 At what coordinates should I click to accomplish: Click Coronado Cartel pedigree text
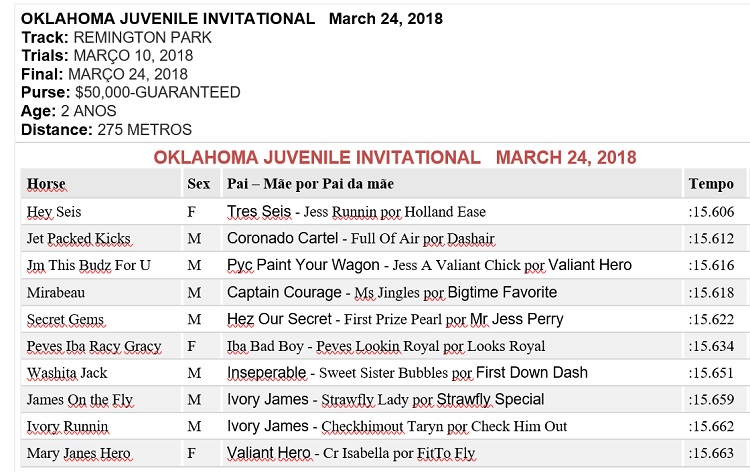(282, 238)
